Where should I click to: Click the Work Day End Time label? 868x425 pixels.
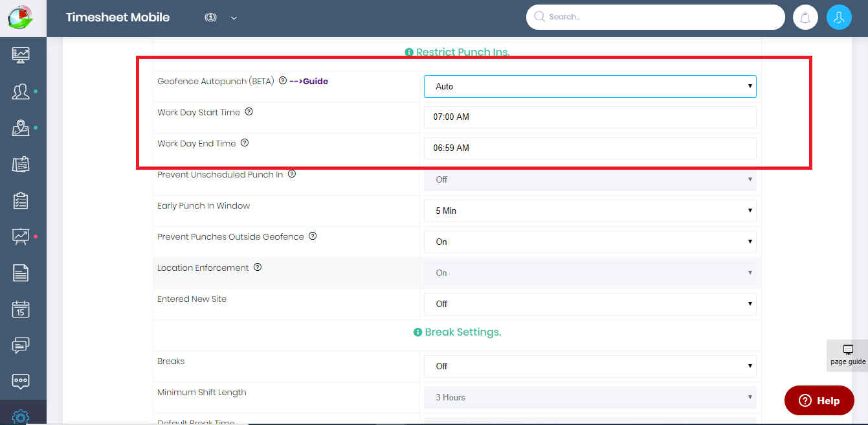pos(197,143)
